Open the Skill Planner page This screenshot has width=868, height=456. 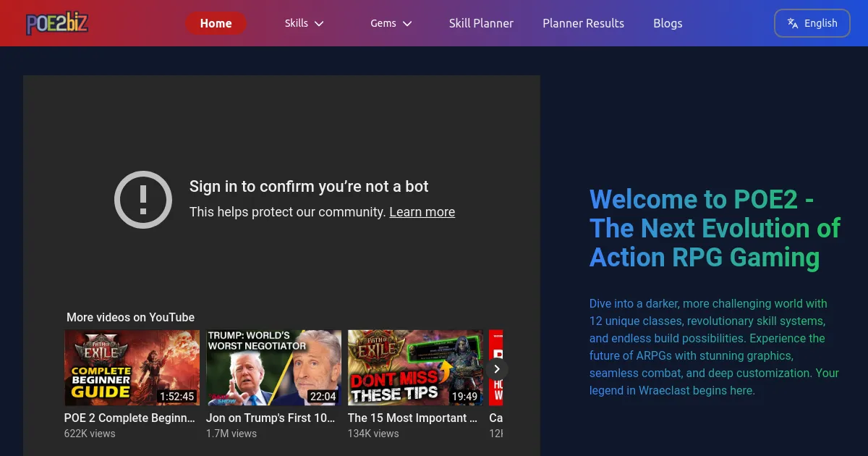pos(481,23)
